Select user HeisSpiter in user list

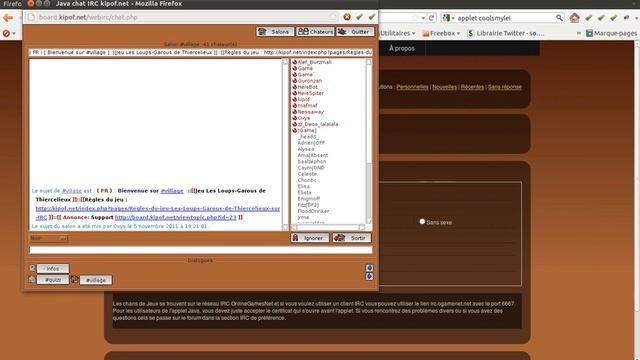(310, 93)
